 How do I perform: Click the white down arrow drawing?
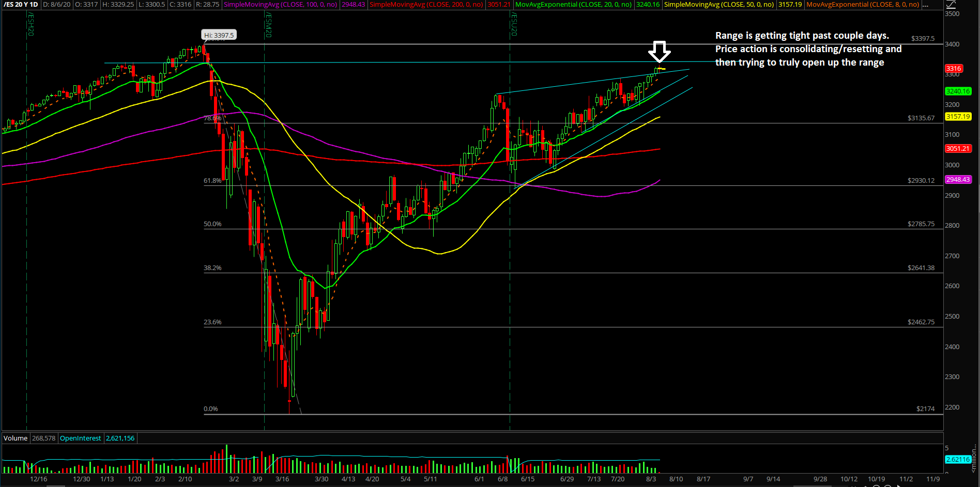pos(660,52)
